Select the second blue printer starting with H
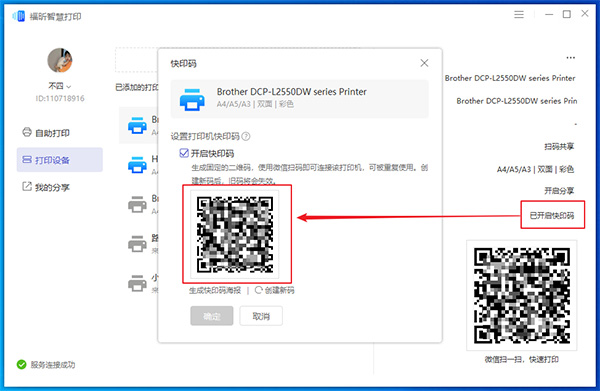Image resolution: width=600 pixels, height=391 pixels. (137, 165)
